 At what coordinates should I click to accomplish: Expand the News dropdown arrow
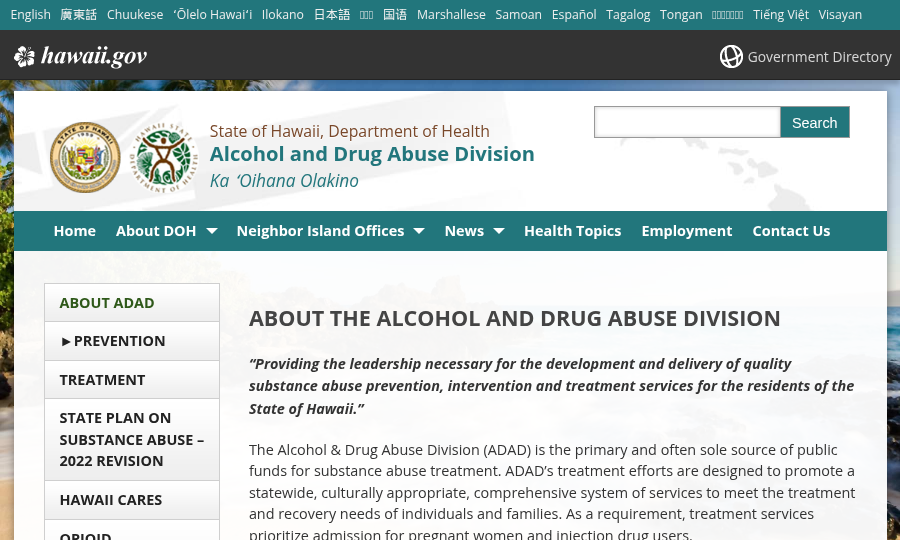499,231
